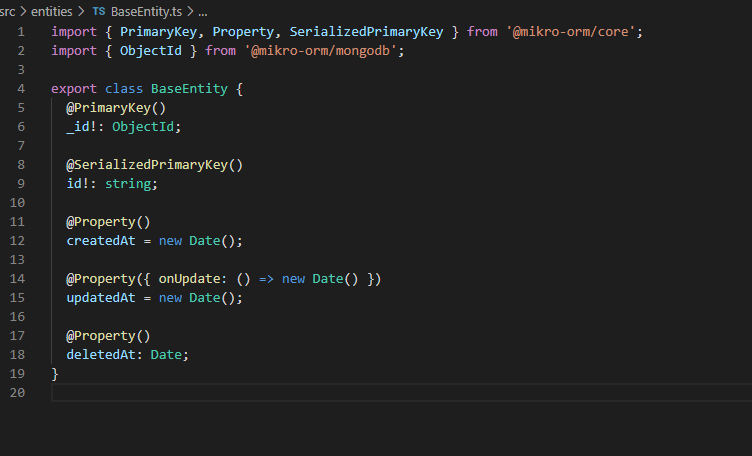Click the 'deletedAt' property name

(x=101, y=355)
